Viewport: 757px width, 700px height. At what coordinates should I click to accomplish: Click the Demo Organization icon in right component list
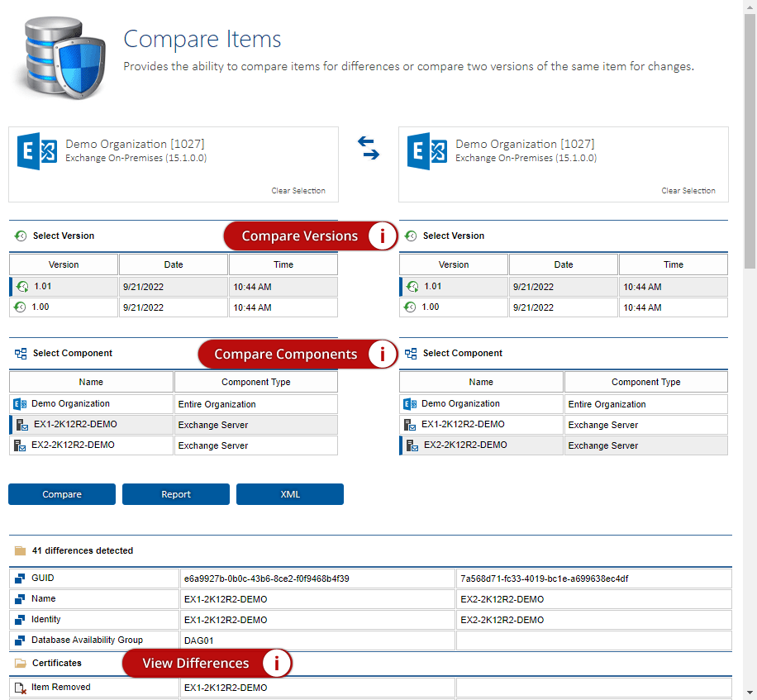click(x=410, y=404)
